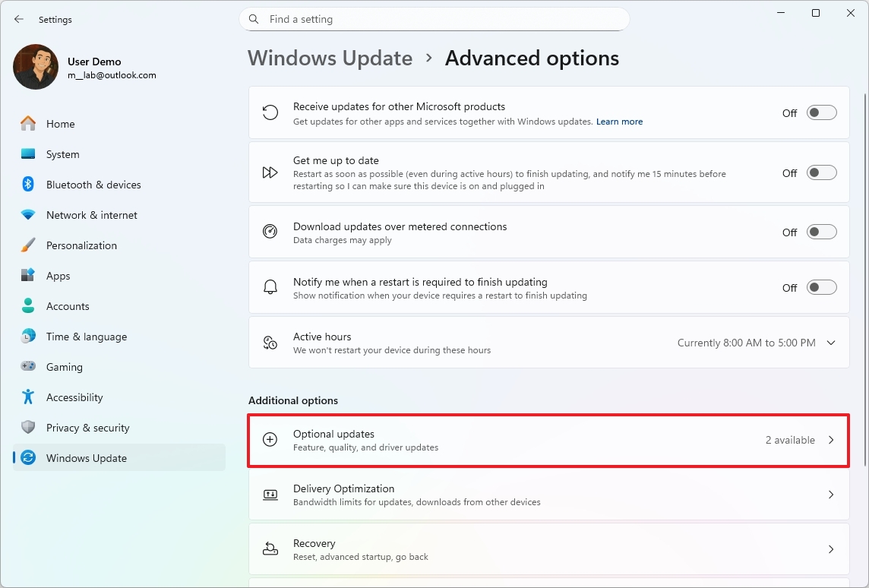
Task: Open the Optional updates page
Action: (x=548, y=440)
